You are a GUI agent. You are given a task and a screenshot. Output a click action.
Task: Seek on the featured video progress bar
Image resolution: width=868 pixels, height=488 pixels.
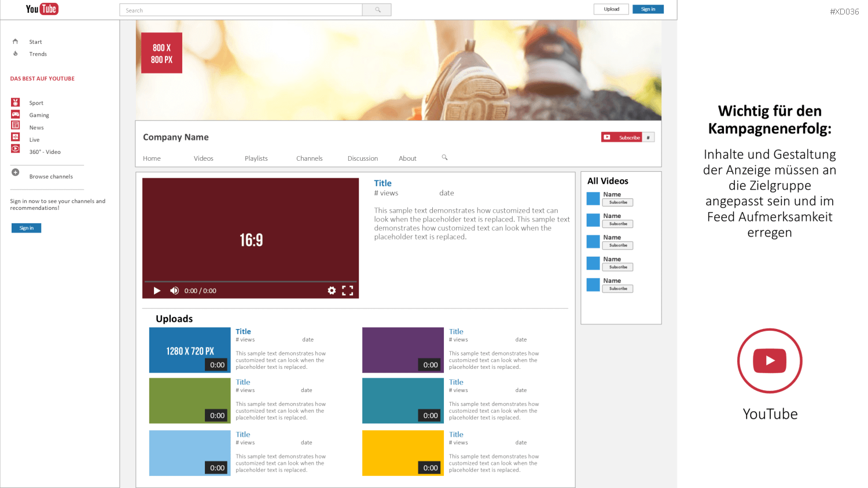(251, 282)
